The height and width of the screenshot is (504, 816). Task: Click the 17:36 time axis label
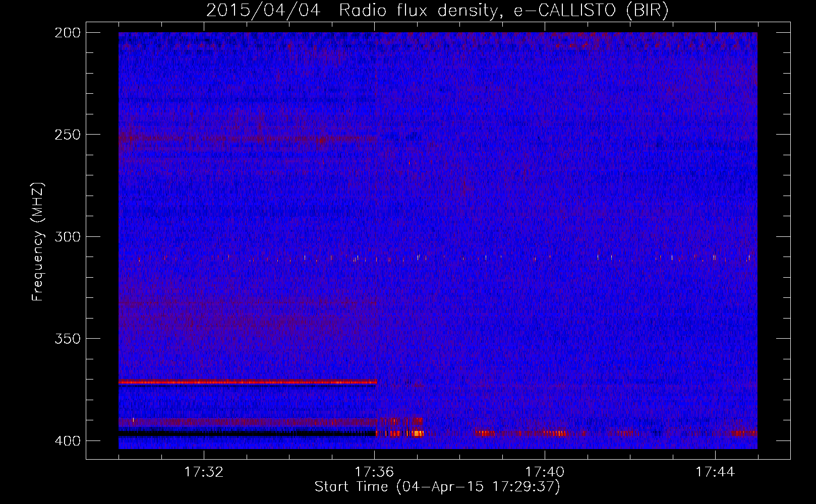374,472
